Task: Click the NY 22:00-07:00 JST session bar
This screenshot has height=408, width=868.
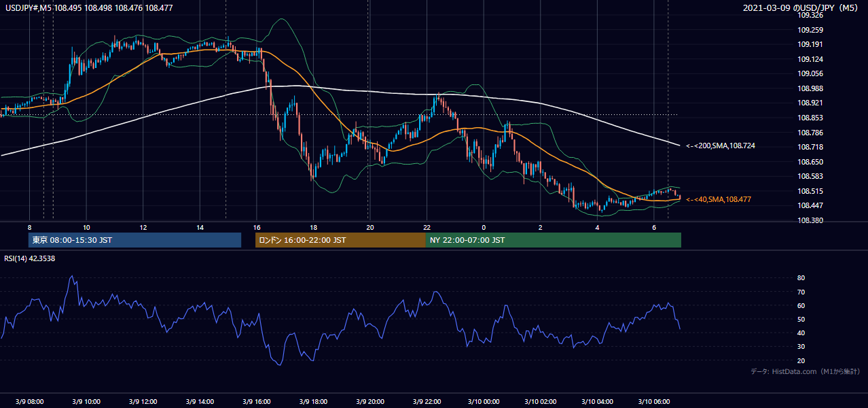Action: tap(554, 240)
